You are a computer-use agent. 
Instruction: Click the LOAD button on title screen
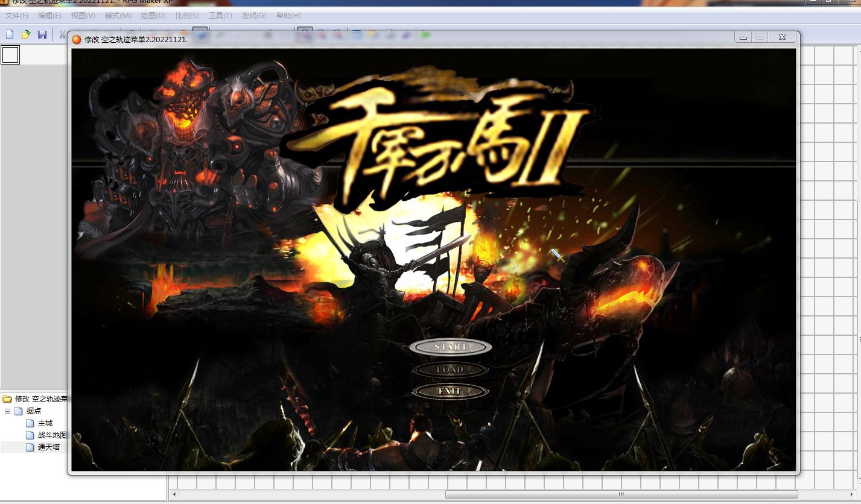450,370
